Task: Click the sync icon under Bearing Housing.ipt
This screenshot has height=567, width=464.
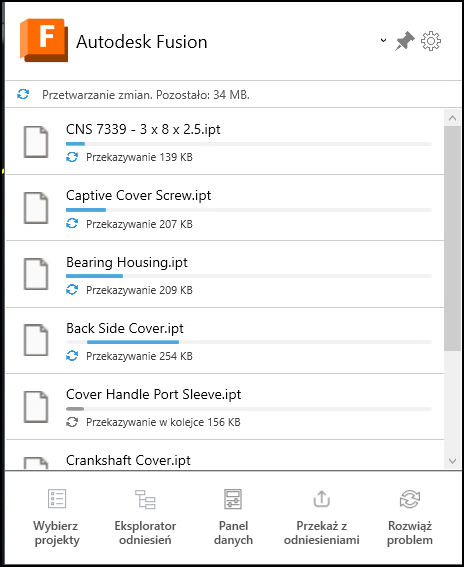Action: 72,290
